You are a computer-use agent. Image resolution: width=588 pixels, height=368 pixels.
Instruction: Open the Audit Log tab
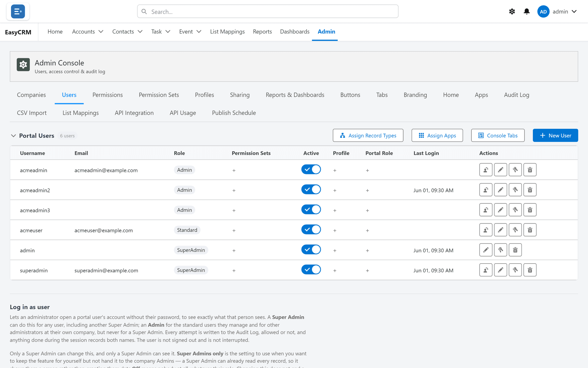tap(517, 95)
